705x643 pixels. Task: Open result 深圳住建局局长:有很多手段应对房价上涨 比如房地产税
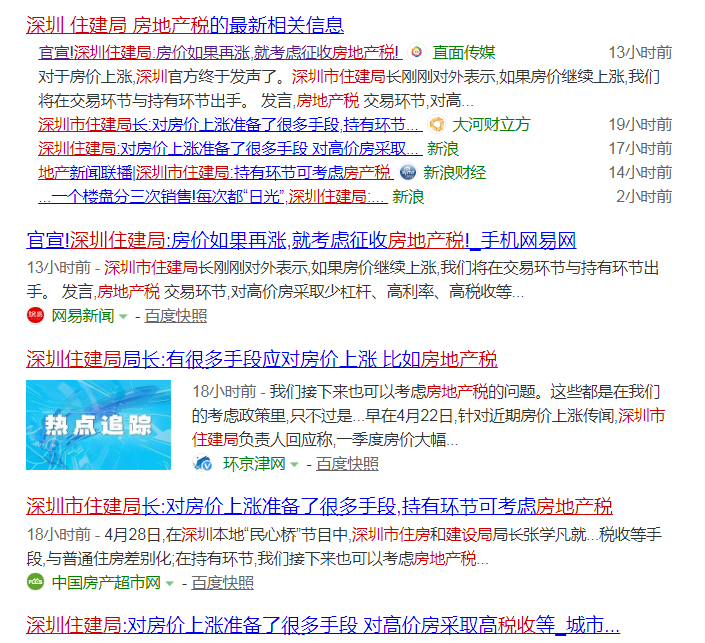(262, 359)
